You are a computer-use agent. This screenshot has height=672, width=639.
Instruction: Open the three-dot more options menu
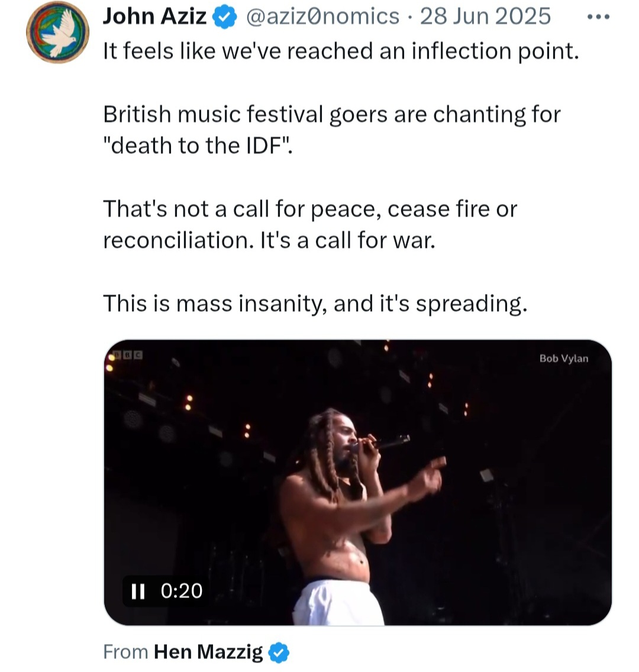coord(598,17)
